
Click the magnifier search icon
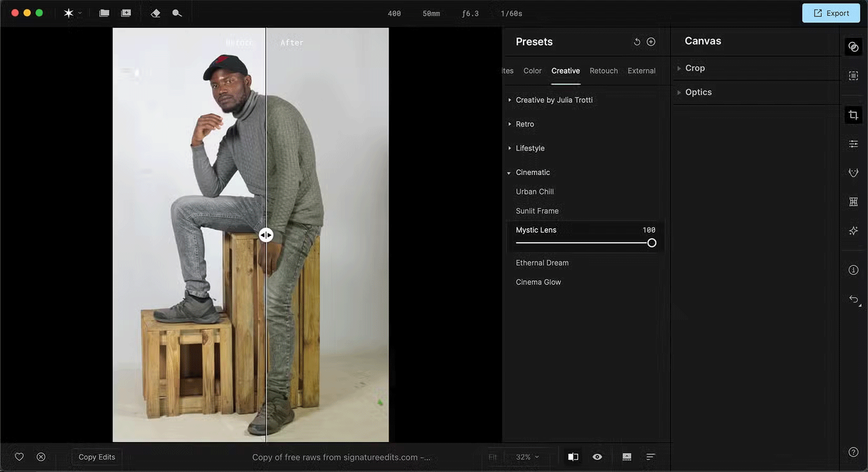tap(177, 13)
